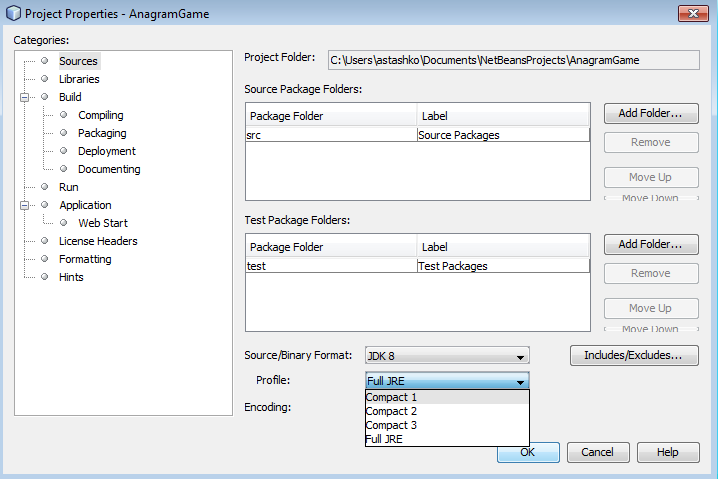Open the Compiling category
718x479 pixels.
pyautogui.click(x=100, y=115)
